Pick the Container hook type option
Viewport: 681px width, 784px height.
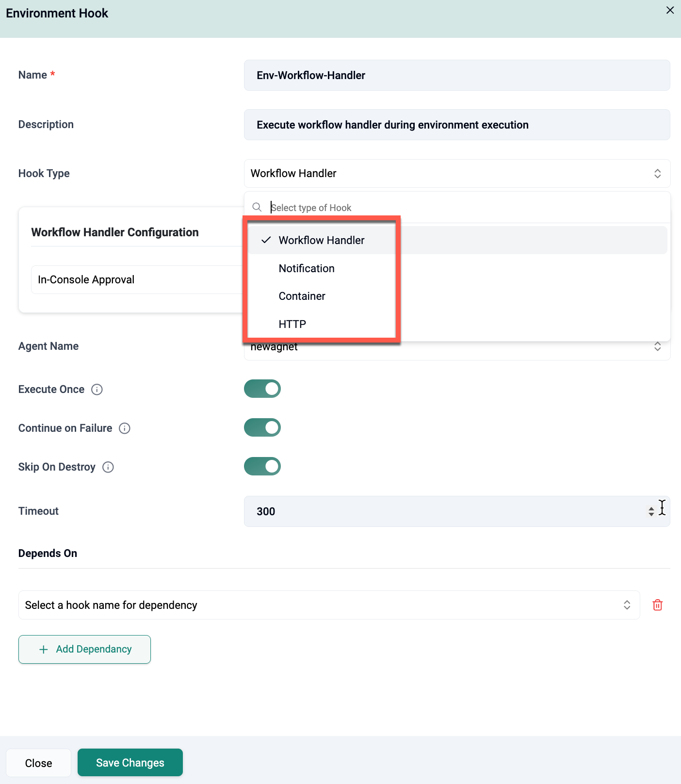click(302, 296)
